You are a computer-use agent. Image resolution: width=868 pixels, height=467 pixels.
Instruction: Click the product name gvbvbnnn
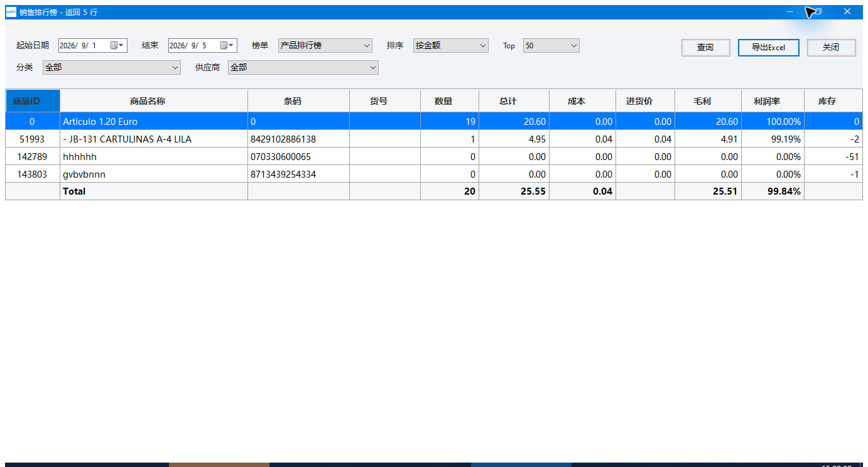84,174
